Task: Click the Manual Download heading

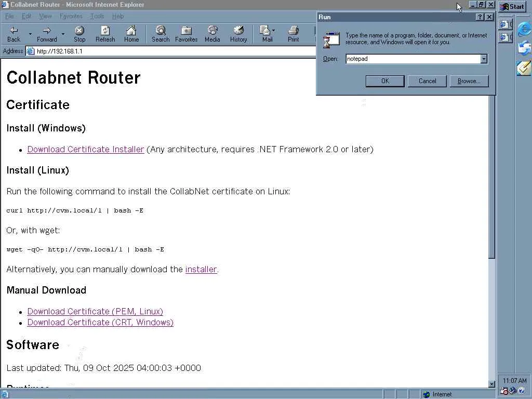Action: pyautogui.click(x=46, y=290)
